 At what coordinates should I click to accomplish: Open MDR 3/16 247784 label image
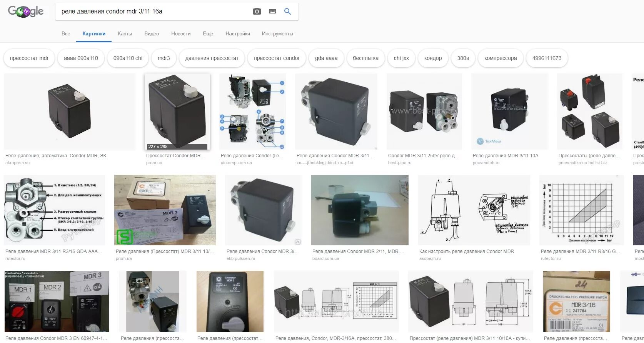tap(576, 301)
